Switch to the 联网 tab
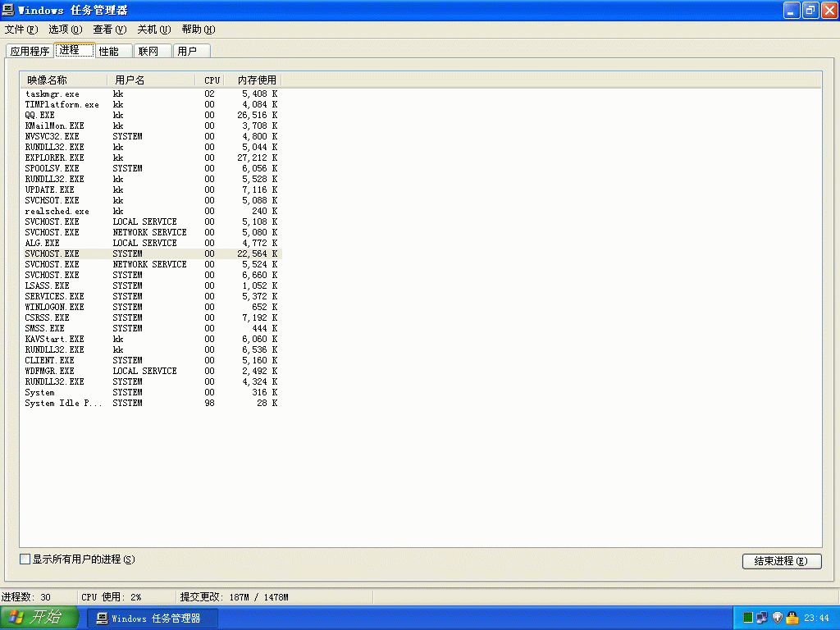 [153, 51]
